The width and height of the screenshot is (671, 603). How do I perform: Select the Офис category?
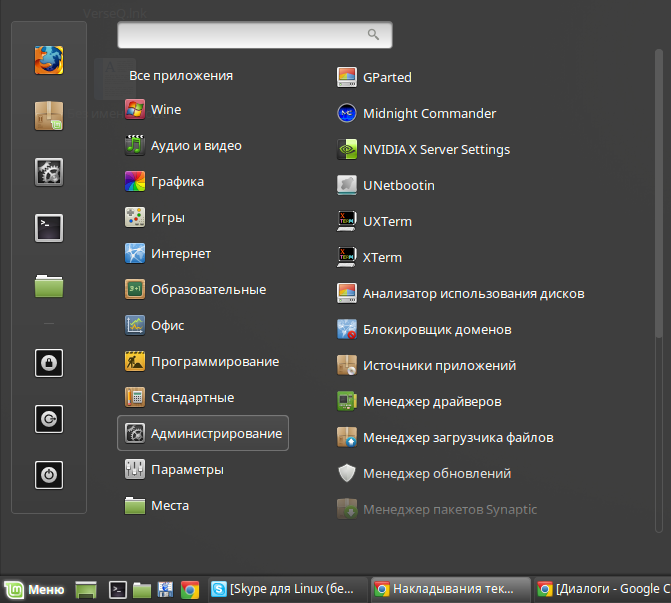[x=154, y=325]
